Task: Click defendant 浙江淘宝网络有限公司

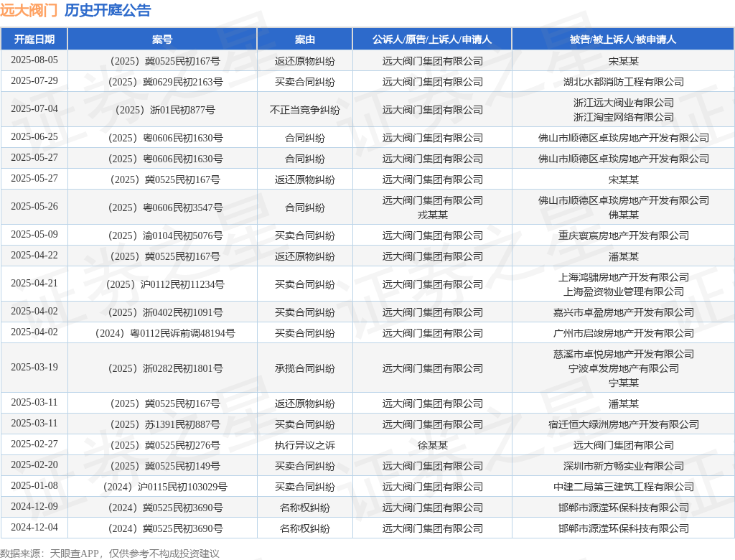Action: coord(624,117)
